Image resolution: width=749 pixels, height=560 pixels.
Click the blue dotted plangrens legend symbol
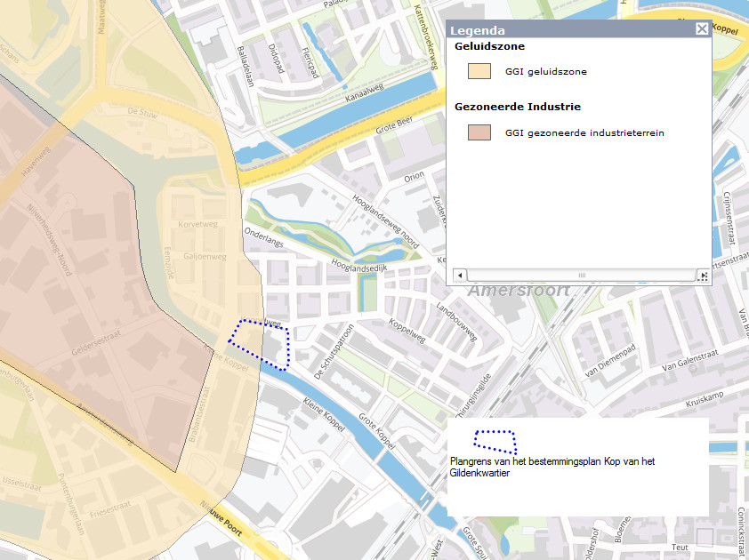point(495,442)
